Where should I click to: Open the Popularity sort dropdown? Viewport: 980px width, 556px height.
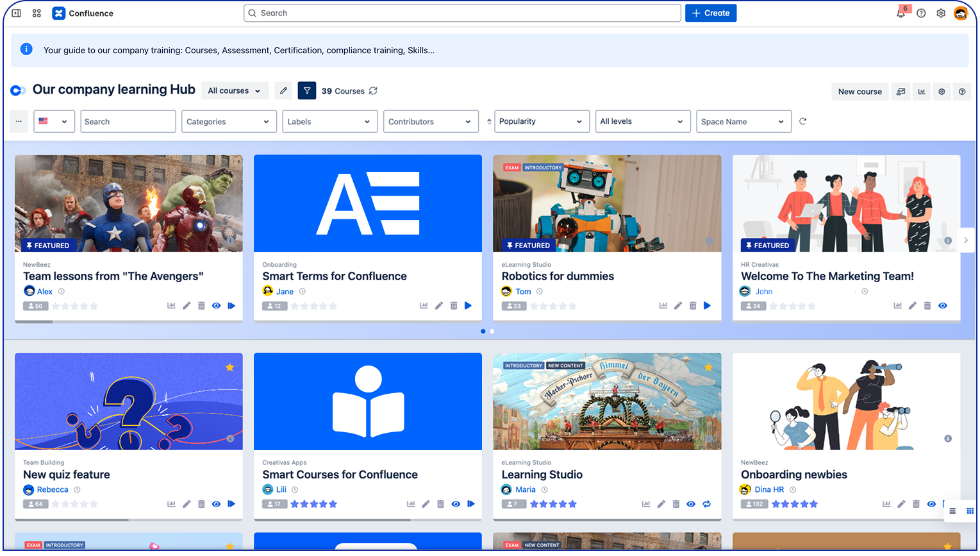tap(541, 122)
